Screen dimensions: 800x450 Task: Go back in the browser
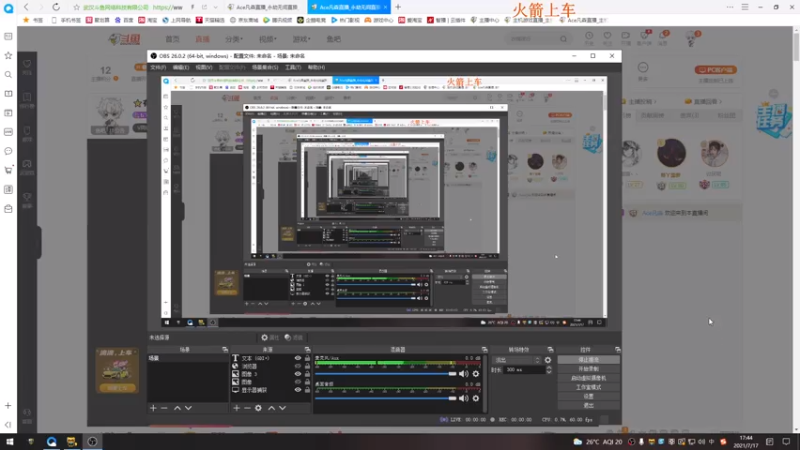[x=26, y=7]
